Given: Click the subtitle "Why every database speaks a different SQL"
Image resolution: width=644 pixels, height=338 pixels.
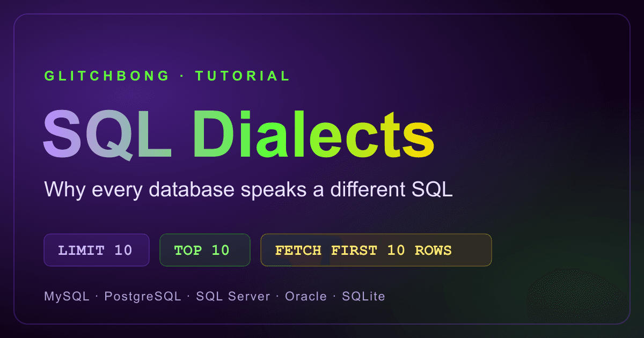Looking at the screenshot, I should [x=248, y=189].
